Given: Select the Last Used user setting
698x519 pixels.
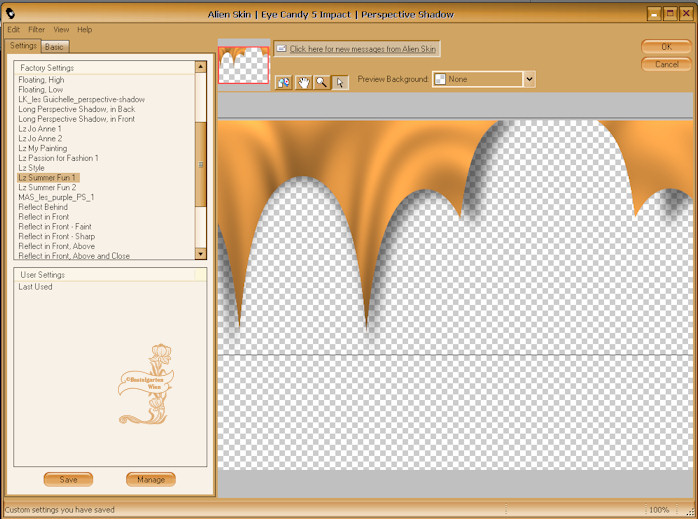Looking at the screenshot, I should tap(35, 287).
